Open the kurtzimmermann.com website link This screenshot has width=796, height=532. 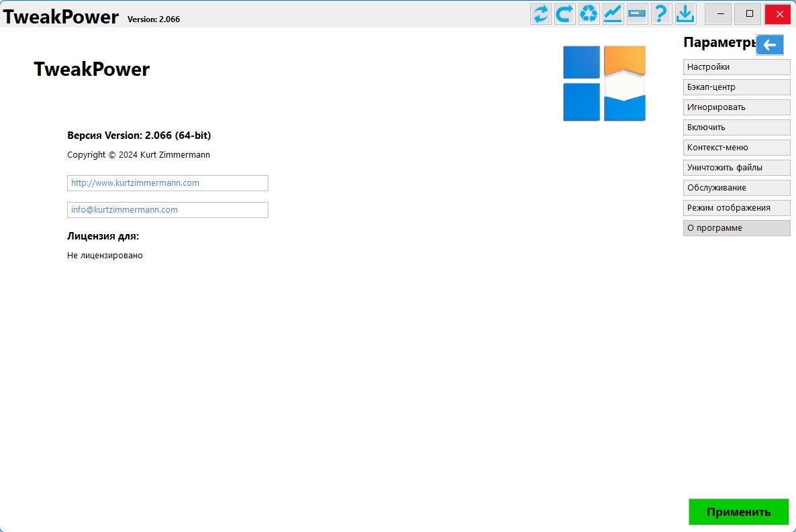click(x=168, y=183)
